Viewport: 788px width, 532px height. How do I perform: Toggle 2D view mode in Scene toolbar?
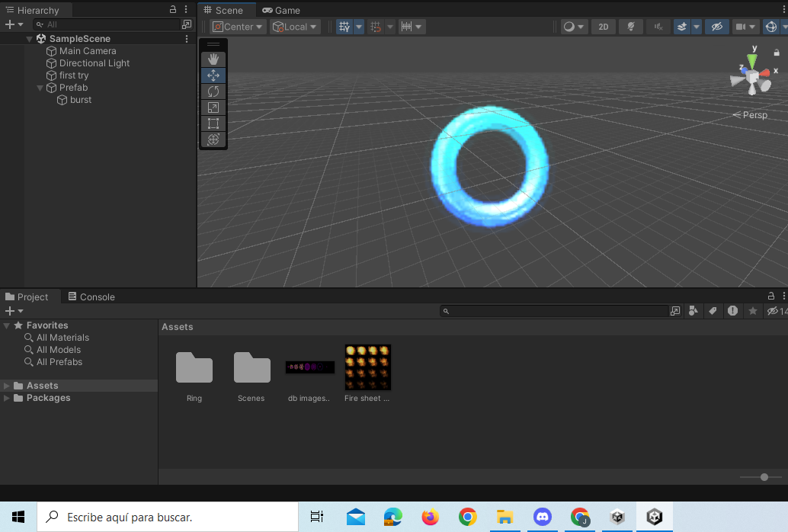[603, 27]
